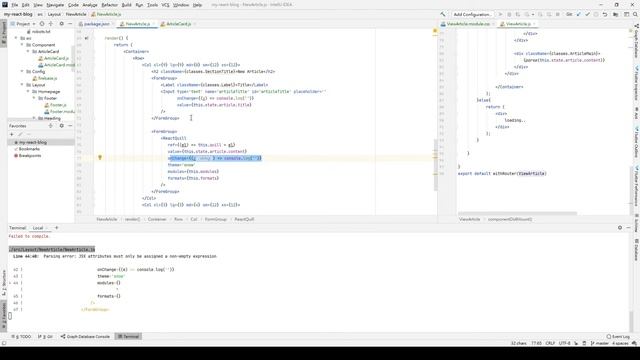The height and width of the screenshot is (360, 640).
Task: Toggle the Favorites side tool tab
Action: click(4, 315)
